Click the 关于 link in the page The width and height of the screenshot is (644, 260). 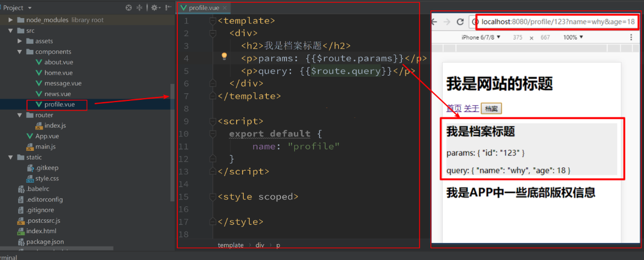pos(472,108)
